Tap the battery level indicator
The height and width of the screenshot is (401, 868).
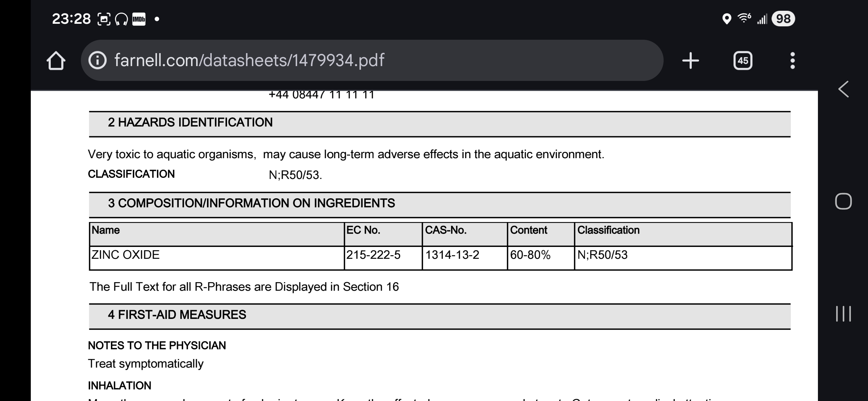click(x=783, y=19)
